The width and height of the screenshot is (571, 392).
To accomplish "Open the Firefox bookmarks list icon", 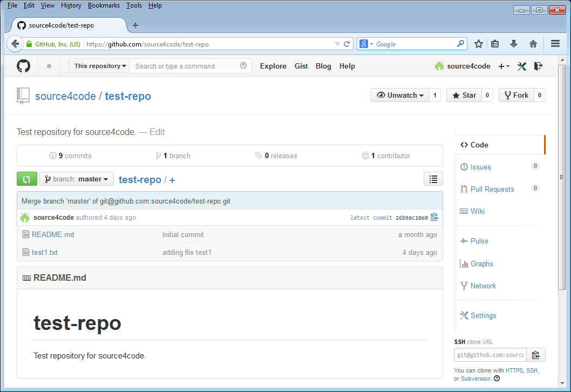I will click(495, 44).
